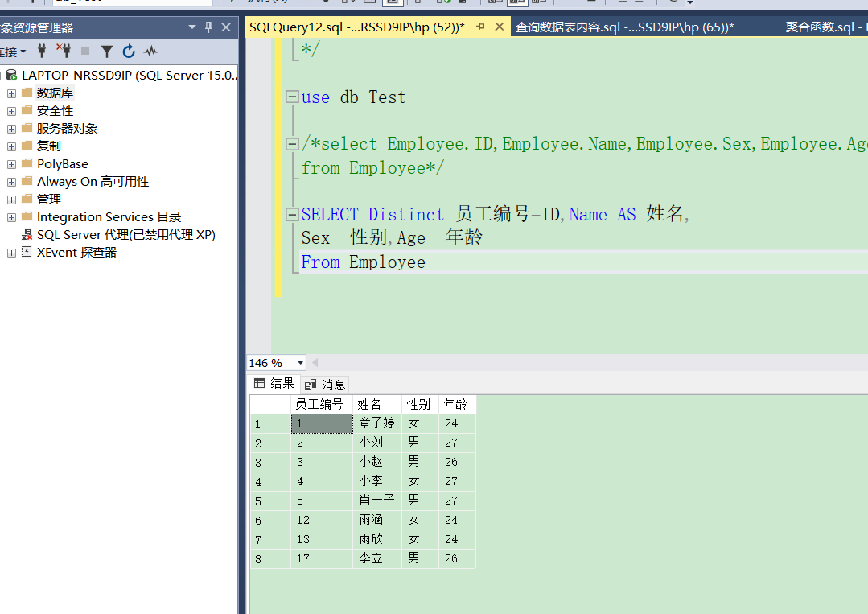Expand the PolyBase folder node
868x614 pixels.
[x=11, y=164]
